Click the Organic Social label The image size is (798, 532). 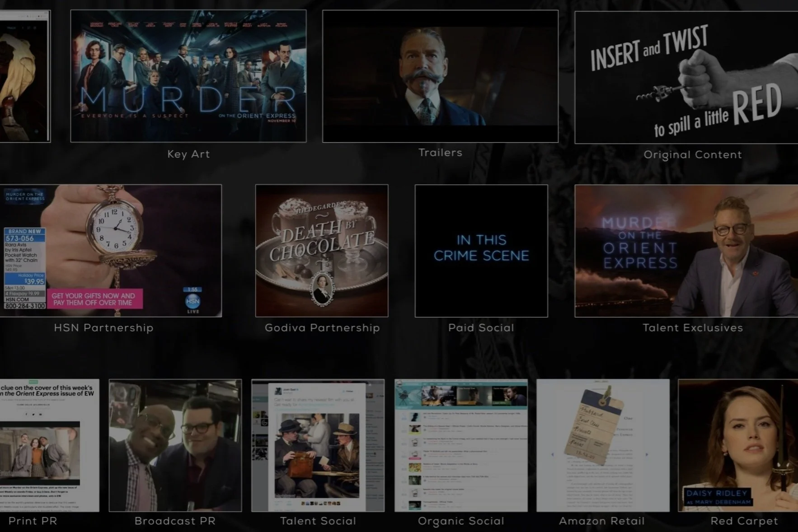pyautogui.click(x=461, y=521)
